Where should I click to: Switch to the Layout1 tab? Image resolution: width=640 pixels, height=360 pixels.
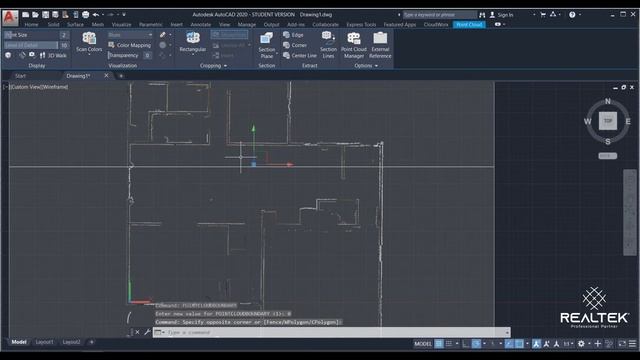44,342
